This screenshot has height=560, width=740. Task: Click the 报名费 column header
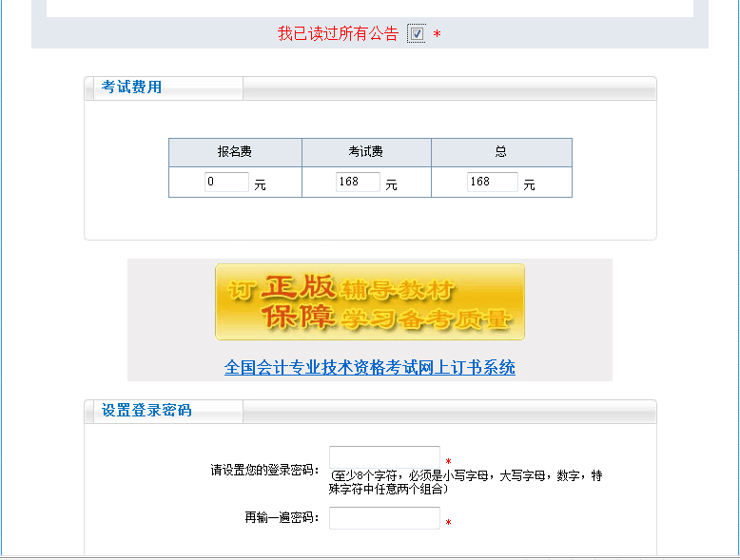pyautogui.click(x=235, y=152)
